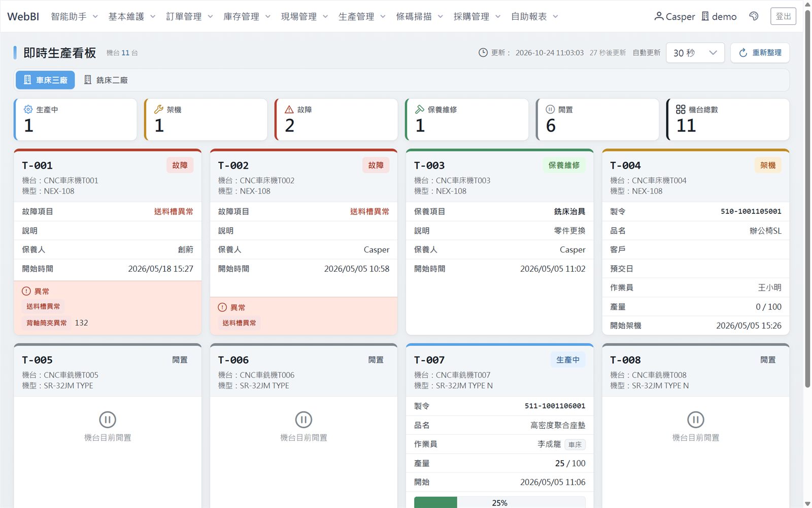Open the 庫存管理 dropdown menu
Viewport: 812px width, 508px height.
point(247,16)
